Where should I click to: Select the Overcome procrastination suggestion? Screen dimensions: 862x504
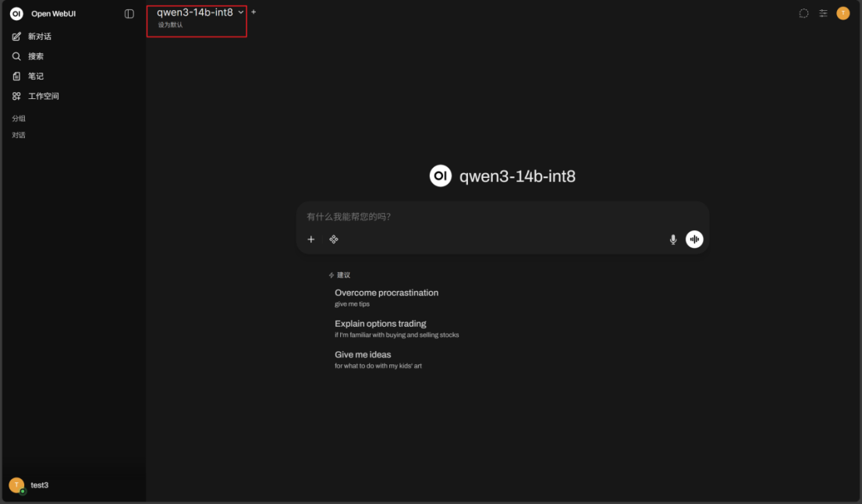point(386,297)
